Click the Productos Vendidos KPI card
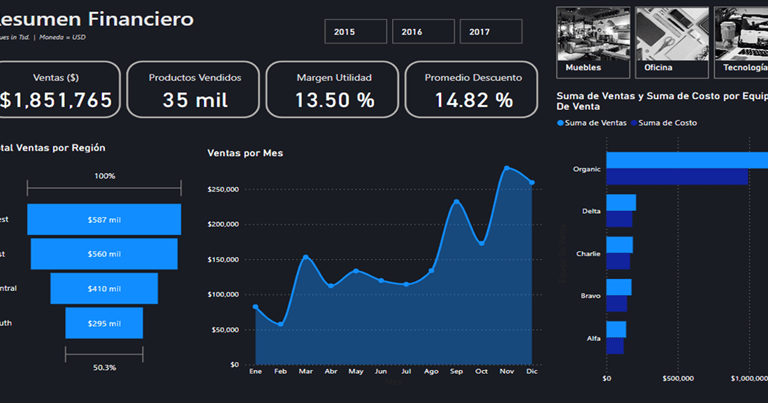768x403 pixels. coord(193,90)
